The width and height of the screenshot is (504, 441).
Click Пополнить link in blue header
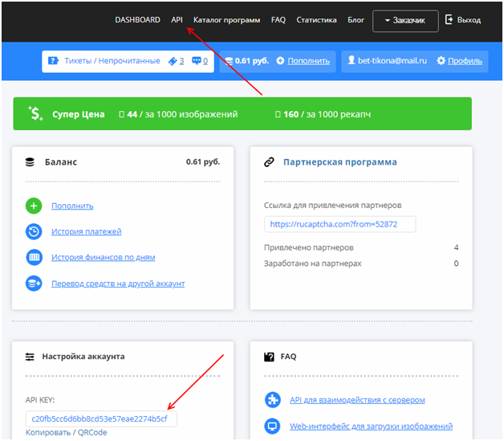point(308,61)
